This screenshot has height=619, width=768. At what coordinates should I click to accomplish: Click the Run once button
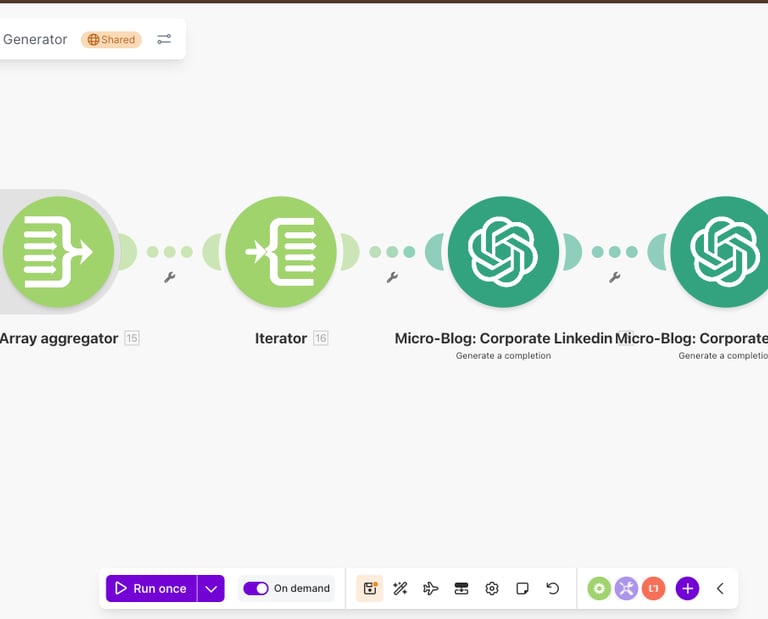[151, 588]
